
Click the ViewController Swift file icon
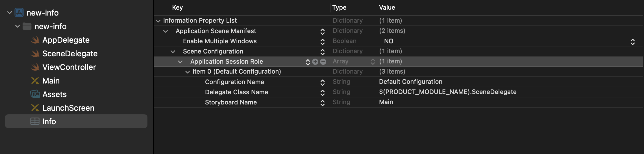pyautogui.click(x=35, y=67)
